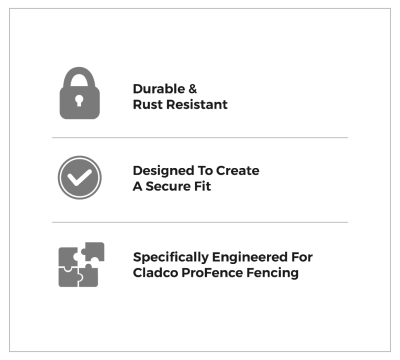Screen dimensions: 400x360
Task: Click the puzzle pieces icon
Action: click(81, 265)
